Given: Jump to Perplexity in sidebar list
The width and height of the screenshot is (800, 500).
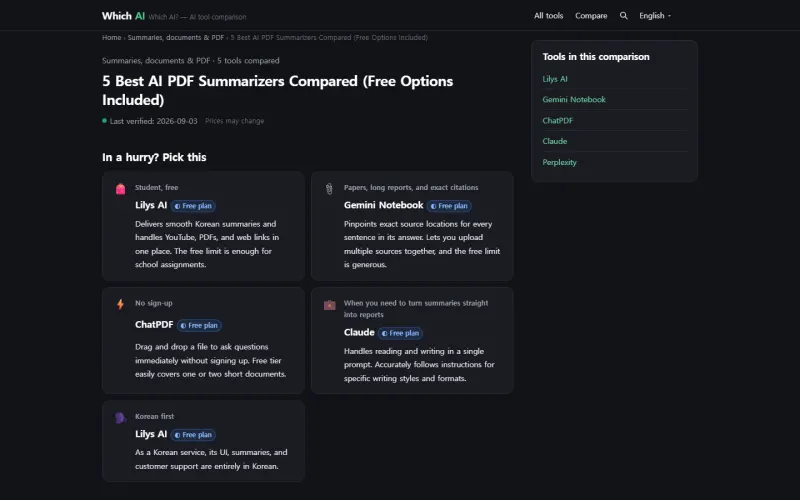Looking at the screenshot, I should (x=559, y=162).
